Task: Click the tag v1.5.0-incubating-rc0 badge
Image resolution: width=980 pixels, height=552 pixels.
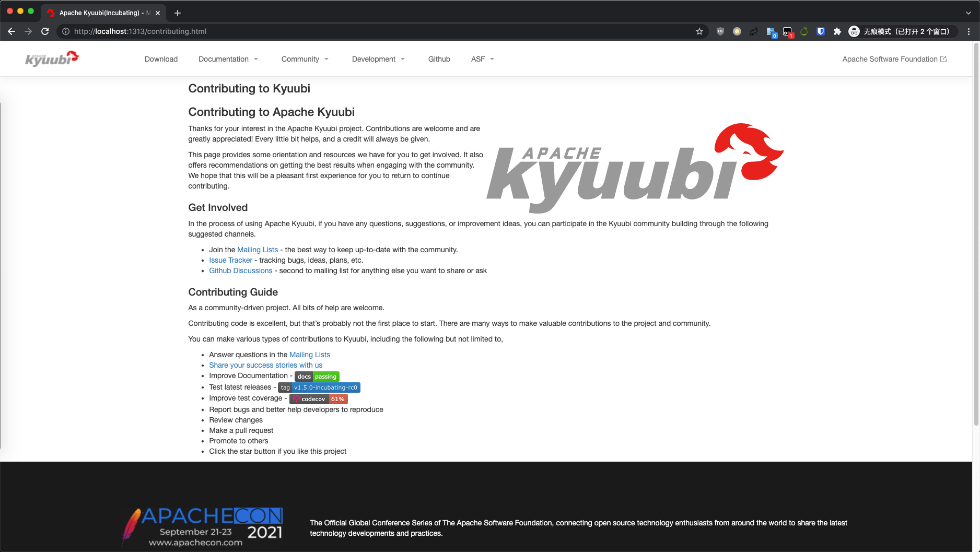Action: (319, 387)
